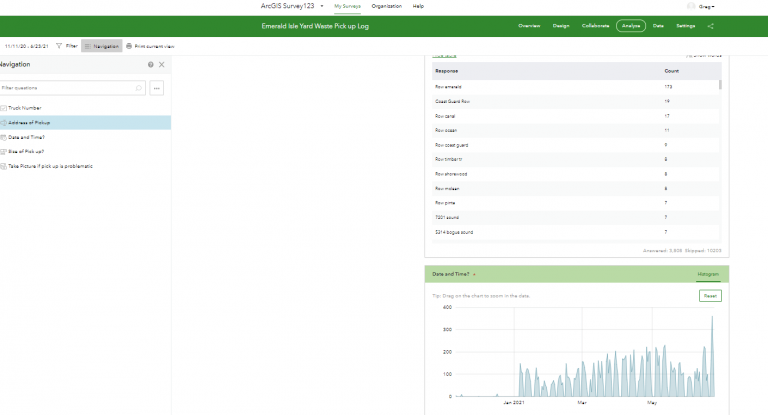Click the Jan 2021 axis label
The height and width of the screenshot is (415, 768).
pos(514,403)
